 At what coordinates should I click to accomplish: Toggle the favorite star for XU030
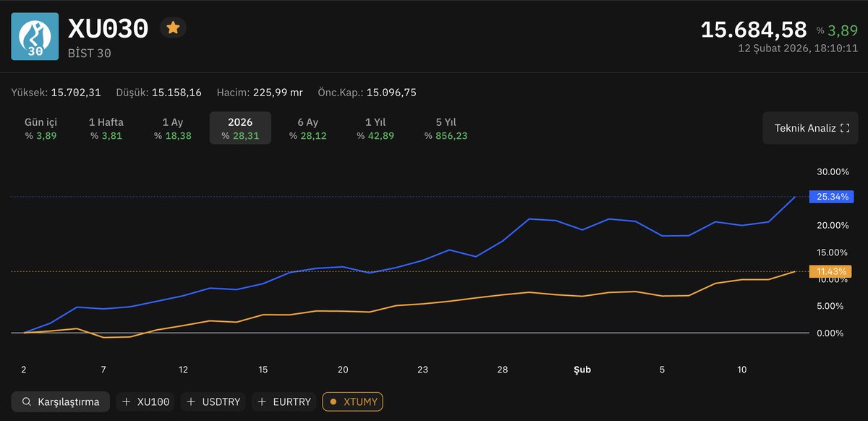click(173, 28)
